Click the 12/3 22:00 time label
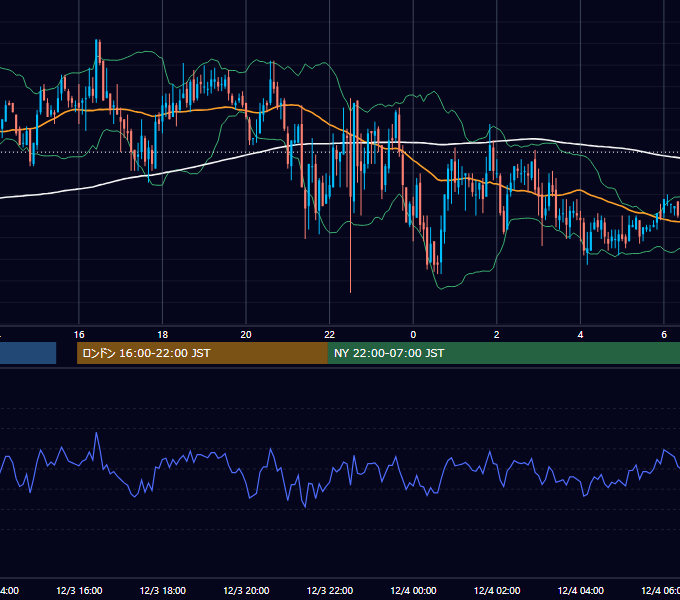 (x=330, y=590)
